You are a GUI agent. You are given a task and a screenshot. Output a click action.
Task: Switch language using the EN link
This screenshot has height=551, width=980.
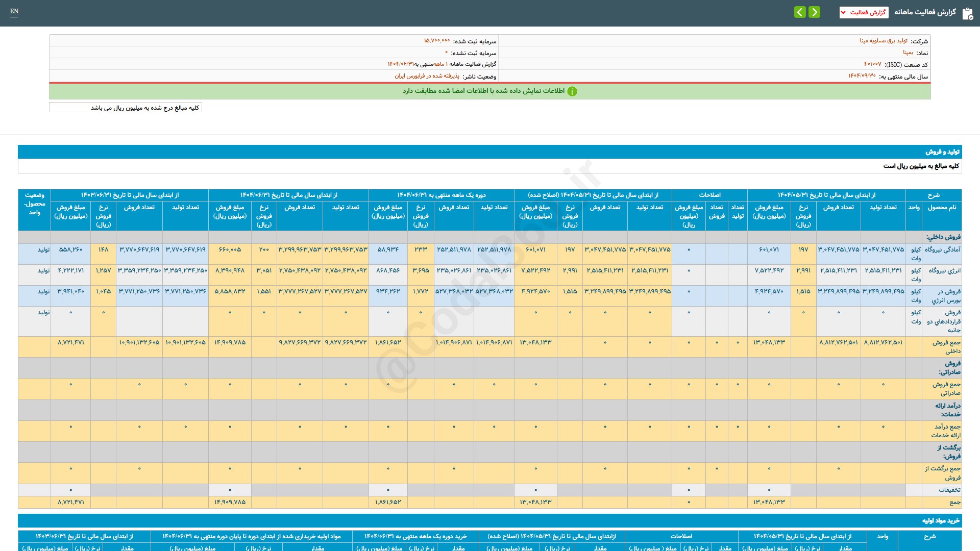pyautogui.click(x=14, y=11)
